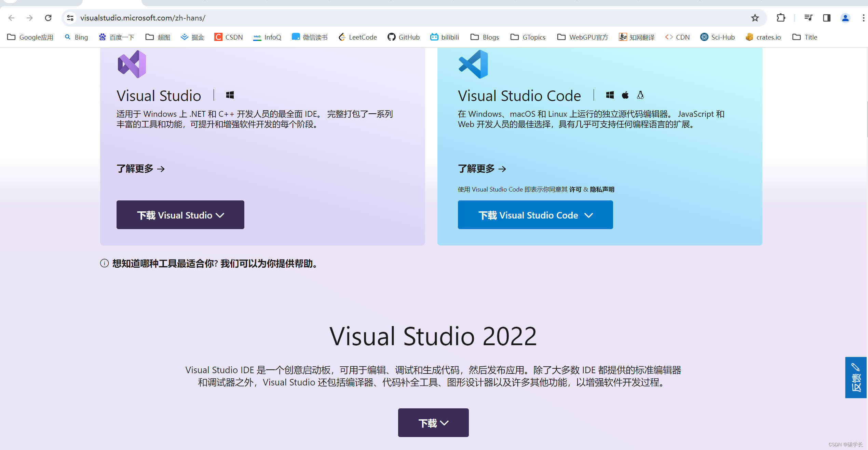This screenshot has width=868, height=450.
Task: Expand the 下载 dropdown under Visual Studio 2022
Action: click(x=433, y=423)
